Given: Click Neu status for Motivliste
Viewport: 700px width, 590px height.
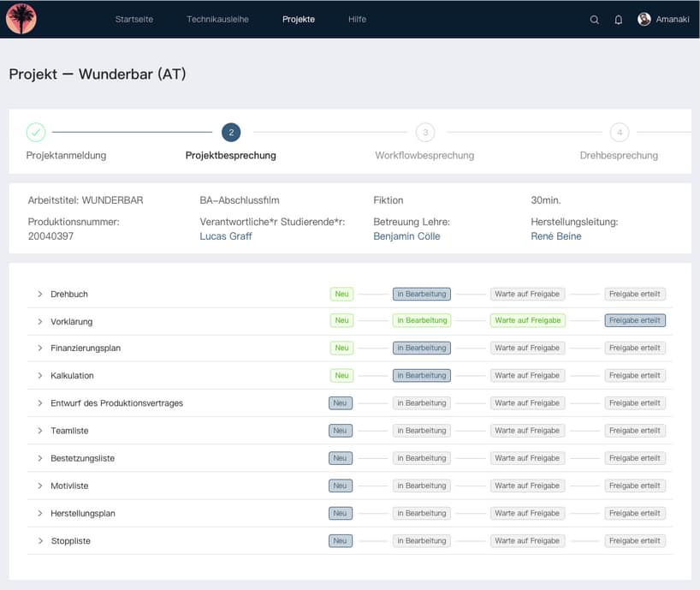Looking at the screenshot, I should [340, 486].
